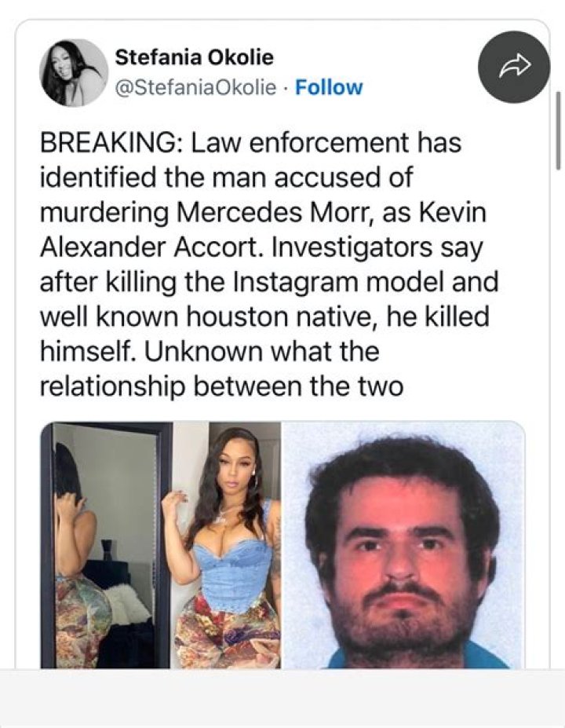This screenshot has height=728, width=565.
Task: Click the "himself. Unknown what the" line
Action: pyautogui.click(x=210, y=353)
